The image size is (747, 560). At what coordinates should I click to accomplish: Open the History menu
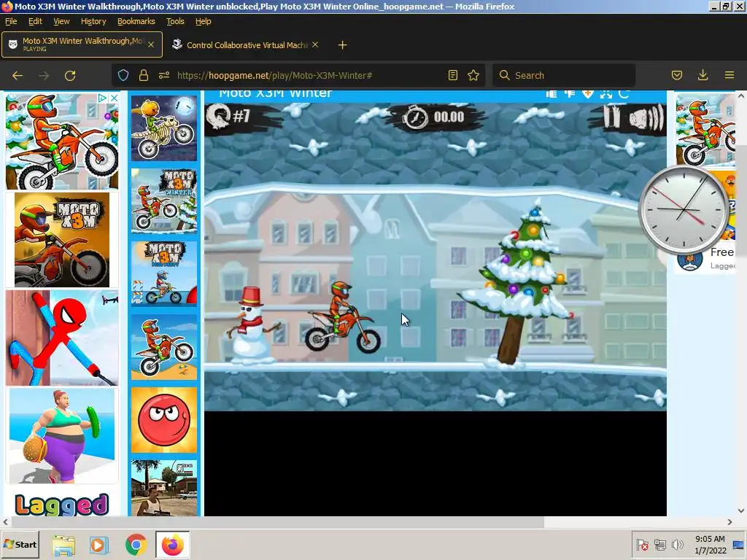(93, 21)
